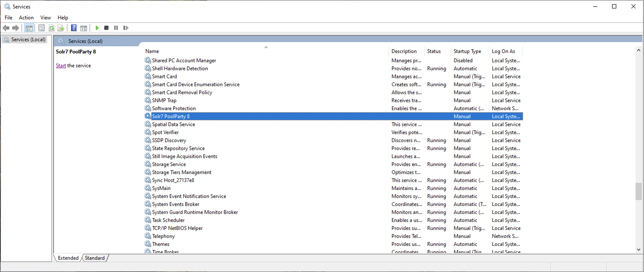Select the Themes service name
Screen dimensions: 644x272
pos(161,244)
